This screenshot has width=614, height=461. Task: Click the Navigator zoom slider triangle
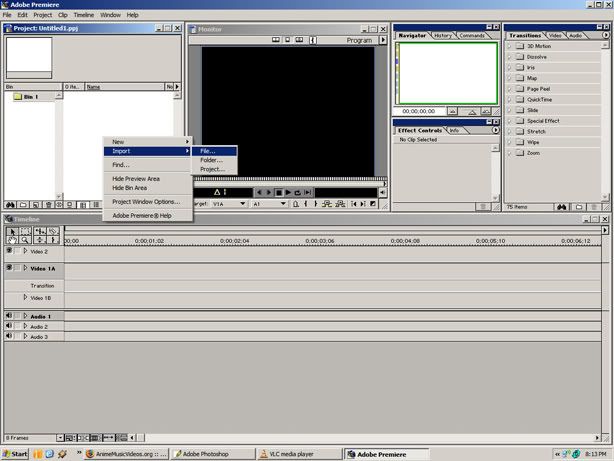coord(472,112)
